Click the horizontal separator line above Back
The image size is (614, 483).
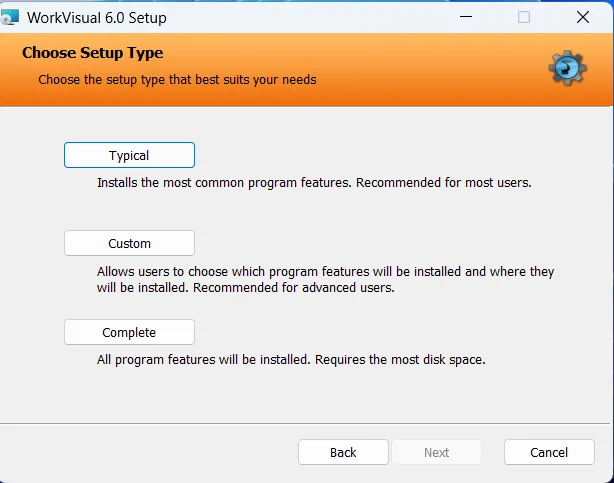click(x=307, y=424)
